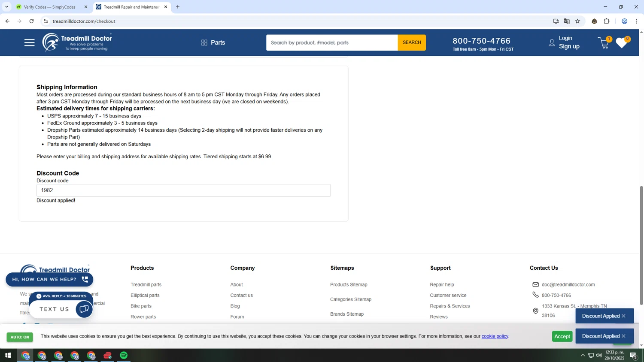Open the Bike parts footer link
Screen dimensions: 644x362
141,306
